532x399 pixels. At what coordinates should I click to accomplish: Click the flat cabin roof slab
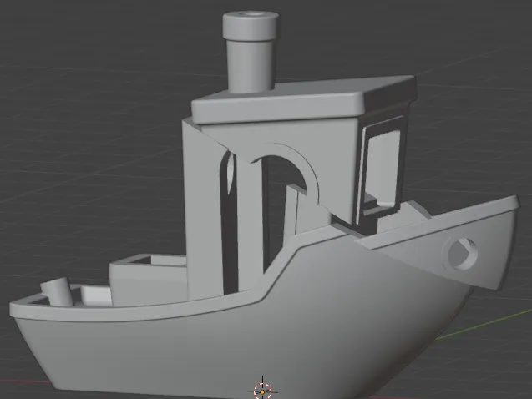tap(304, 99)
